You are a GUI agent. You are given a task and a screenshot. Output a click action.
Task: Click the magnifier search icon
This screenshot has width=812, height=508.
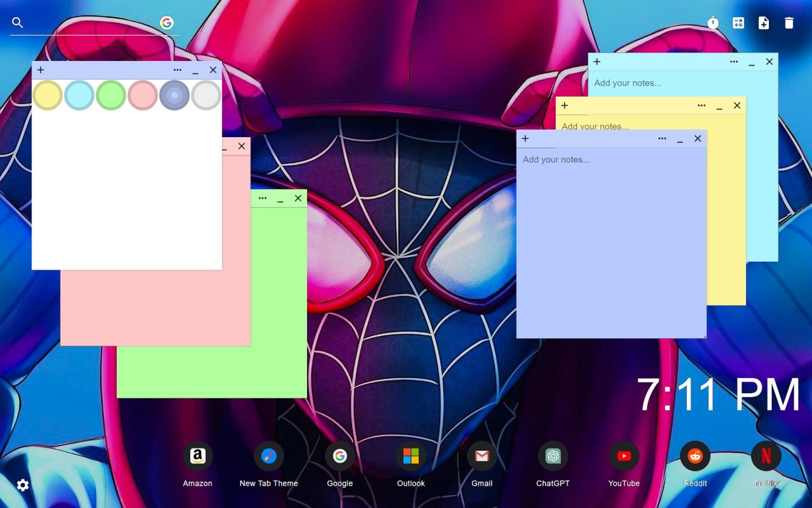click(x=18, y=23)
